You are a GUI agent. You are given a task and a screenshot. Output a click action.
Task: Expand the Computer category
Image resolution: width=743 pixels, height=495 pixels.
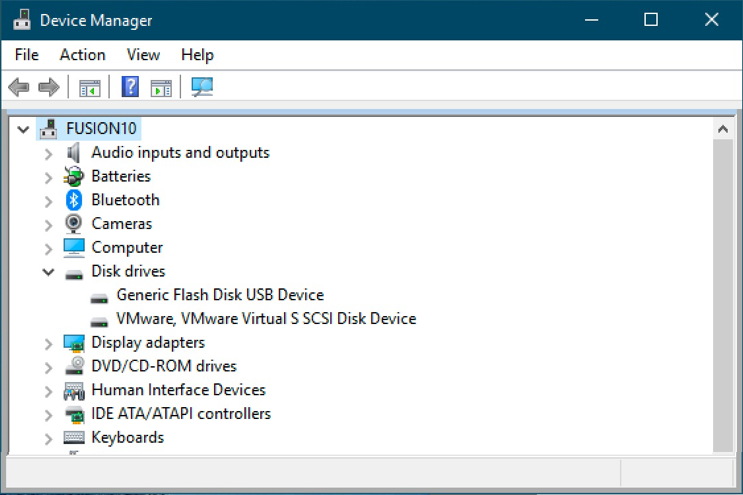(48, 248)
